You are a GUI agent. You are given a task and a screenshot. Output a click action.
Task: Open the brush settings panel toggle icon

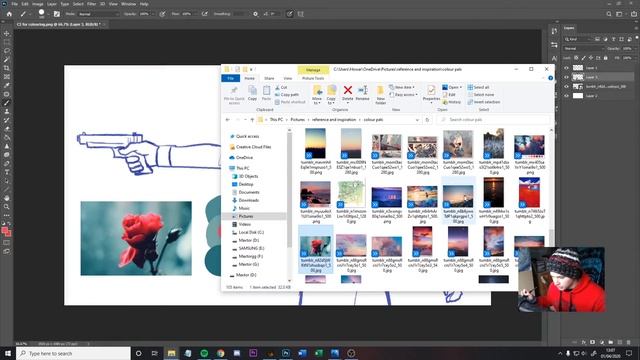pyautogui.click(x=57, y=14)
